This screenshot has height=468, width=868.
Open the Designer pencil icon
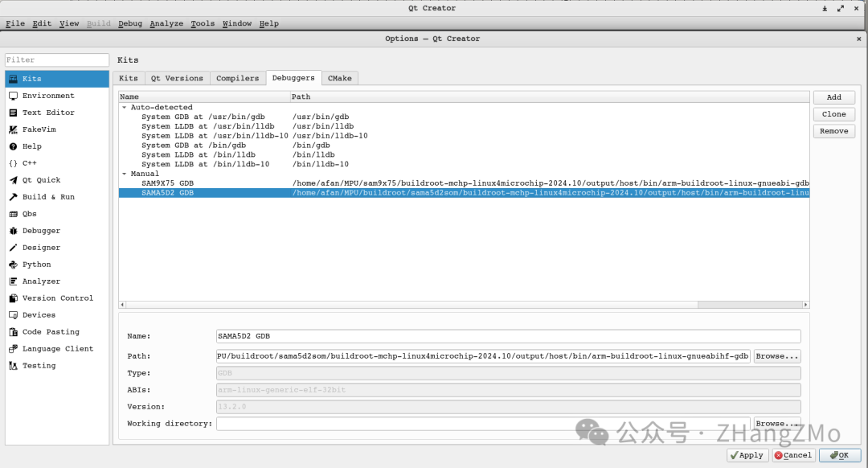tap(14, 248)
